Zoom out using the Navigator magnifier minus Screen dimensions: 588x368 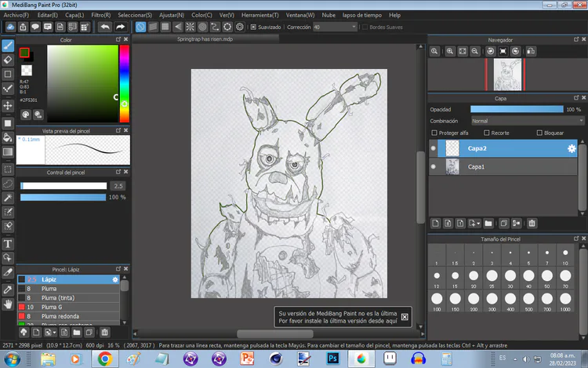point(475,51)
